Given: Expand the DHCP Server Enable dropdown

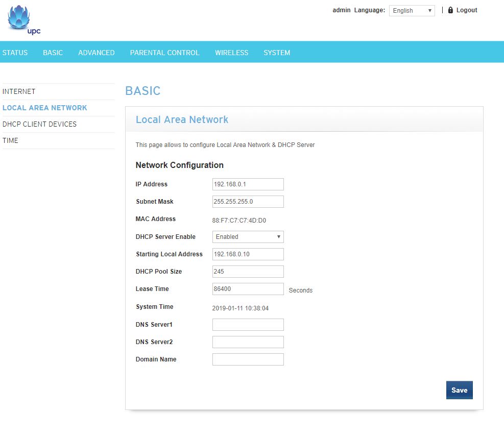Looking at the screenshot, I should tap(248, 237).
